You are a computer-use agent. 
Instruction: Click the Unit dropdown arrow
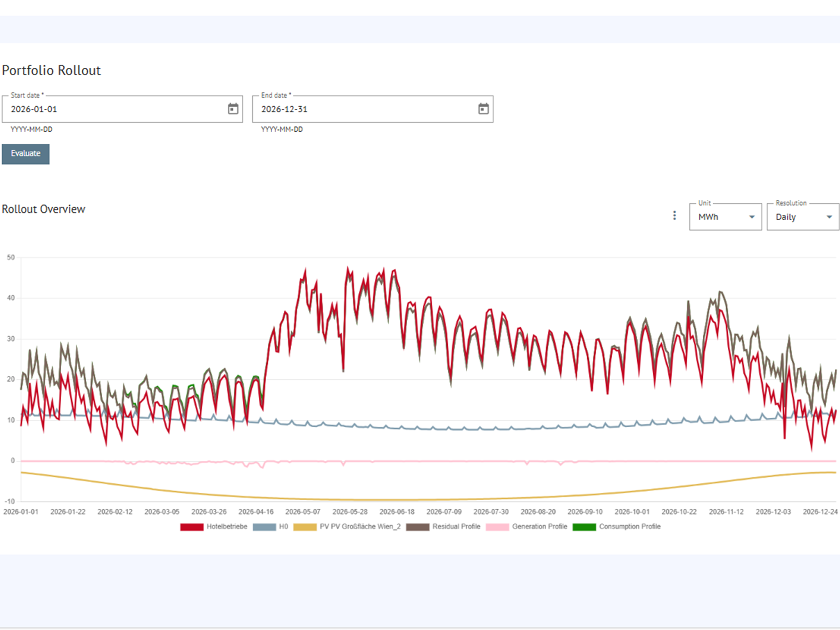pyautogui.click(x=753, y=217)
